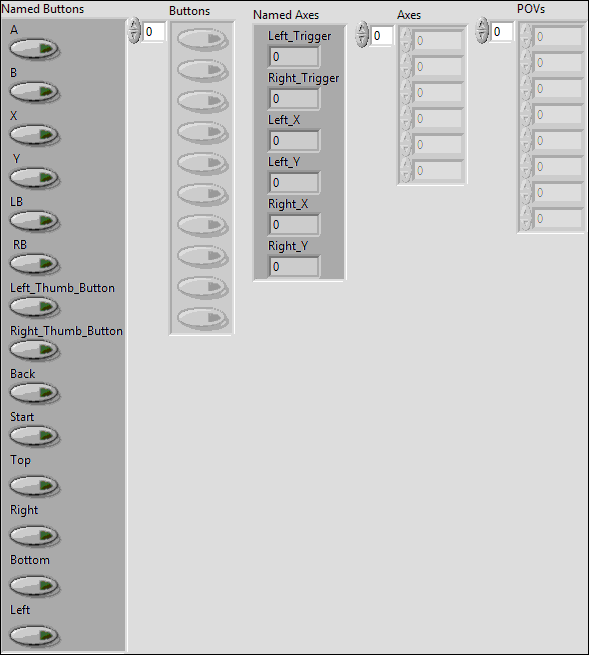
Task: Click the POVs array index field
Action: [502, 32]
